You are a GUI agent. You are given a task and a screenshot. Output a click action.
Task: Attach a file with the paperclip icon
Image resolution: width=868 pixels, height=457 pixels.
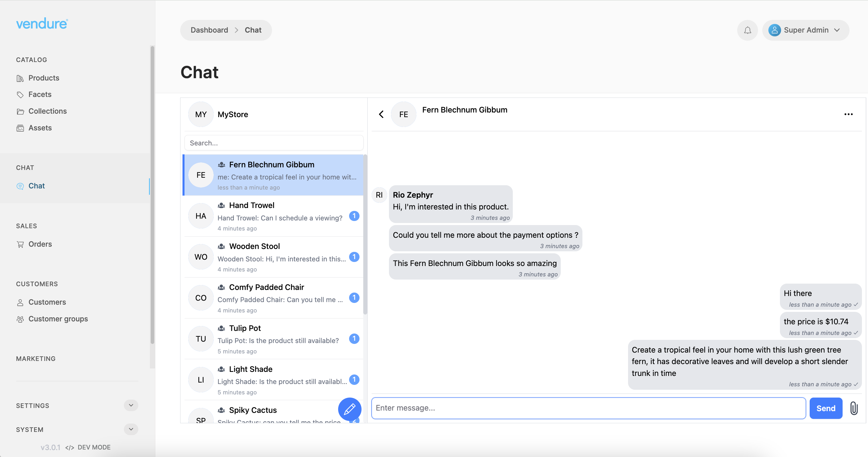[854, 408]
